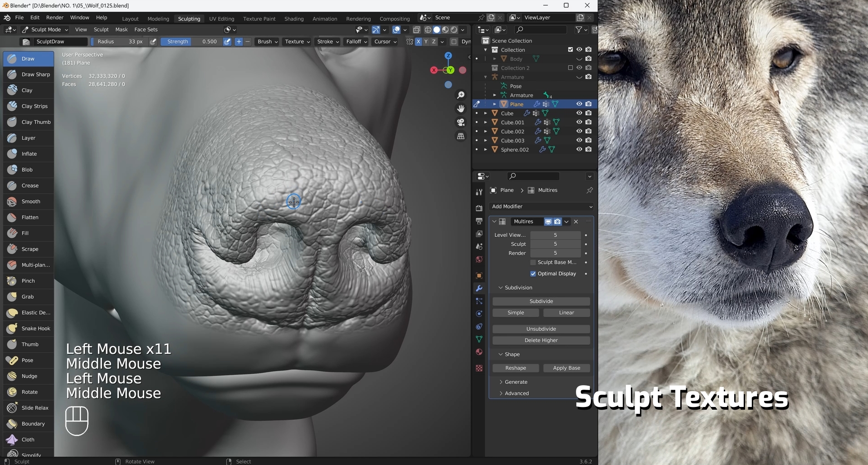The width and height of the screenshot is (868, 465).
Task: Enable the Sculpt Base Mesh checkbox
Action: (x=533, y=262)
